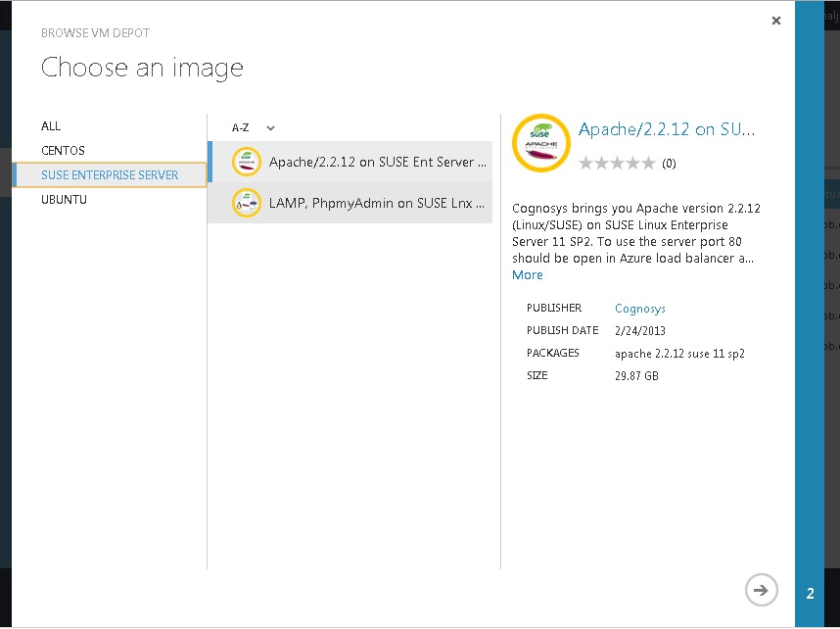Open the Cognosys publisher link
Viewport: 840px width, 629px height.
pos(640,309)
